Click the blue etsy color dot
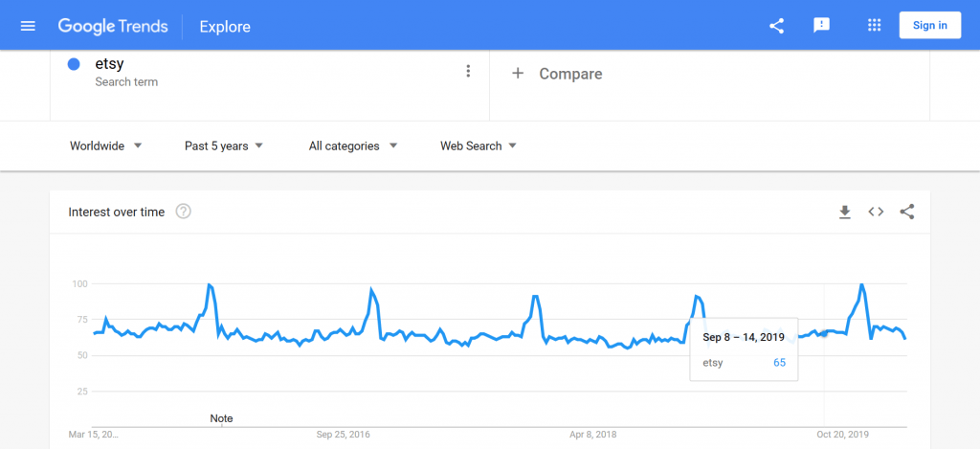Screen dimensions: 980x449 coord(74,64)
